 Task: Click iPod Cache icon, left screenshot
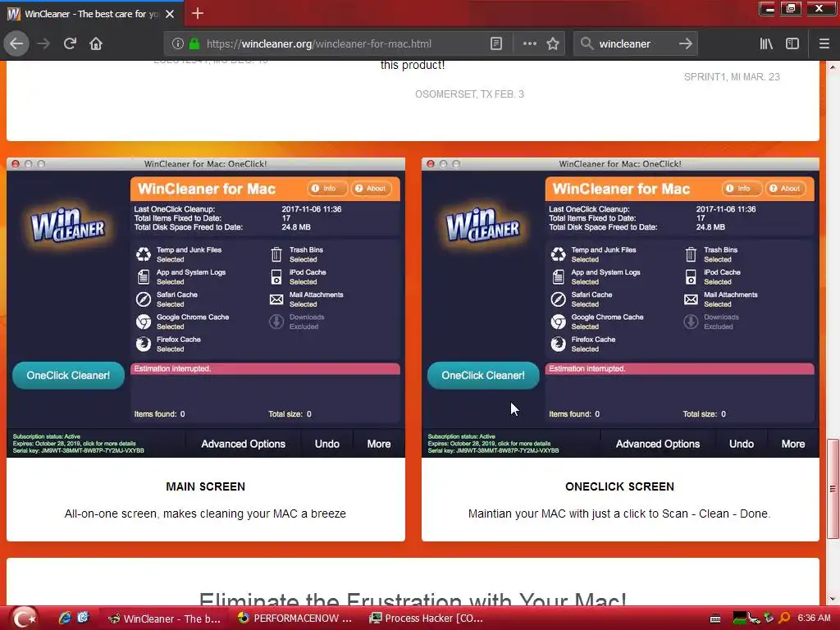(x=276, y=276)
